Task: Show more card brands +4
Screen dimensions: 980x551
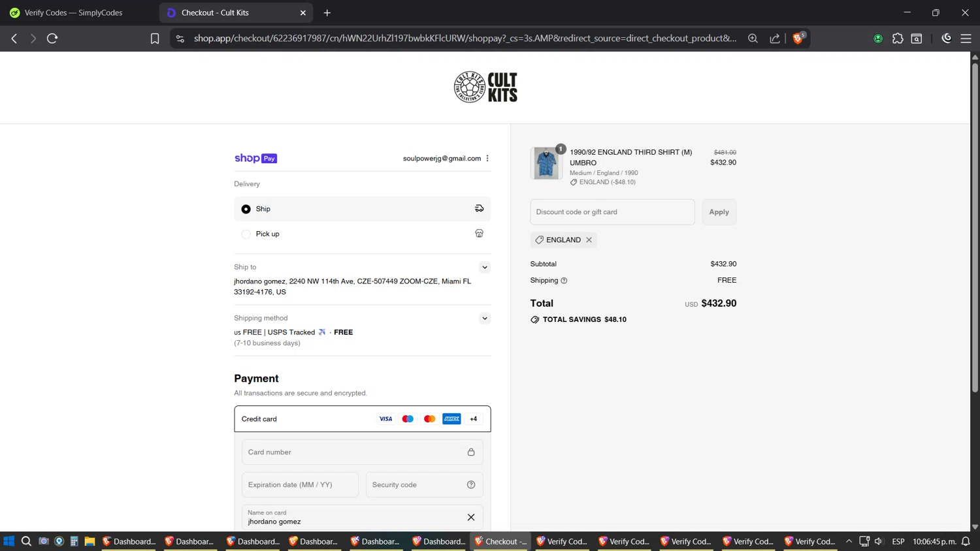Action: click(473, 419)
